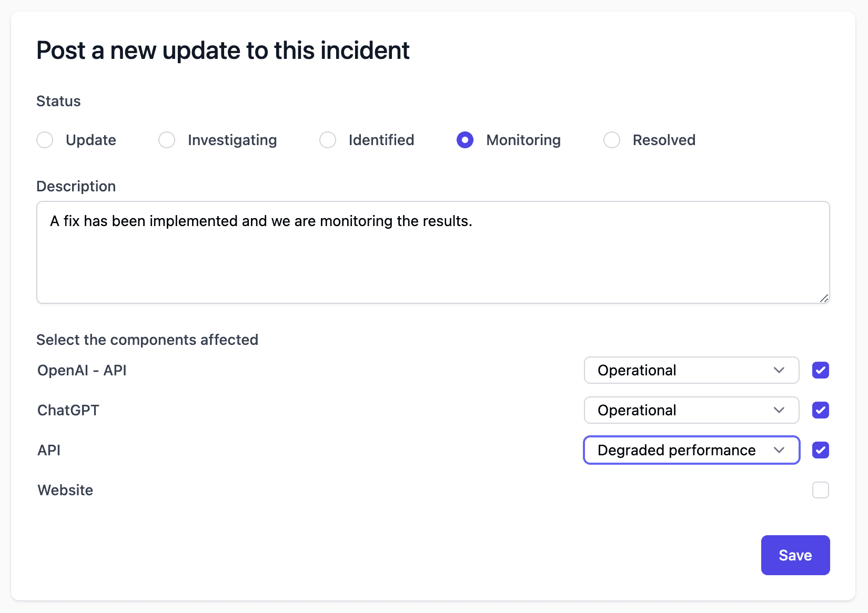Click the Description field label
This screenshot has height=613, width=868.
click(76, 186)
